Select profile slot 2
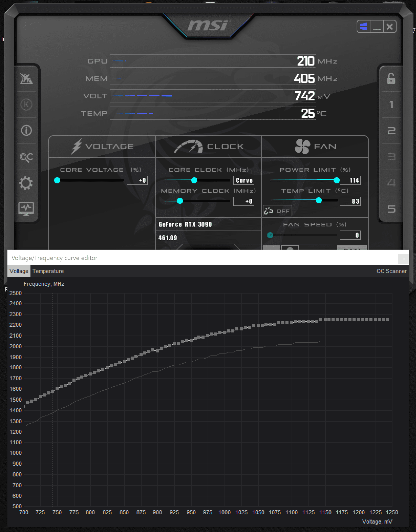Screen dimensions: 416x532 tap(391, 131)
